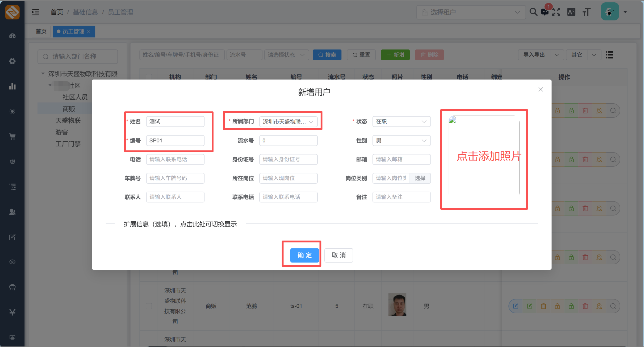Click the font size icon
The width and height of the screenshot is (644, 347).
(x=586, y=12)
